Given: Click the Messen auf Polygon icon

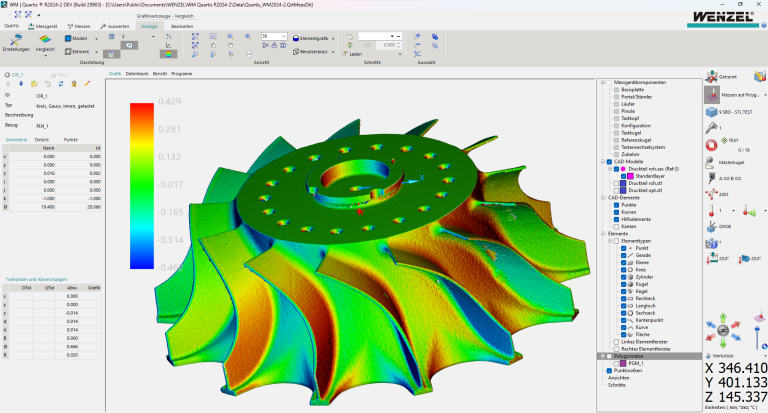Looking at the screenshot, I should pyautogui.click(x=711, y=95).
